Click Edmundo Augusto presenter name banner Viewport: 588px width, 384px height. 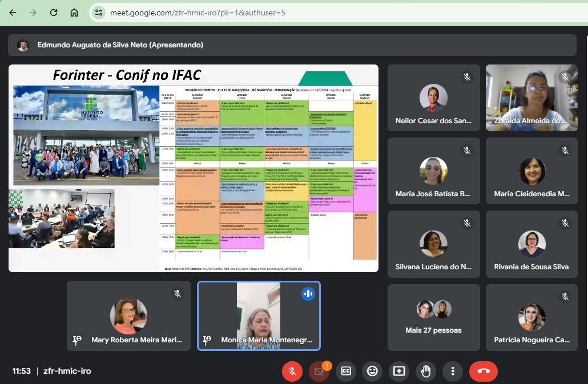(120, 45)
